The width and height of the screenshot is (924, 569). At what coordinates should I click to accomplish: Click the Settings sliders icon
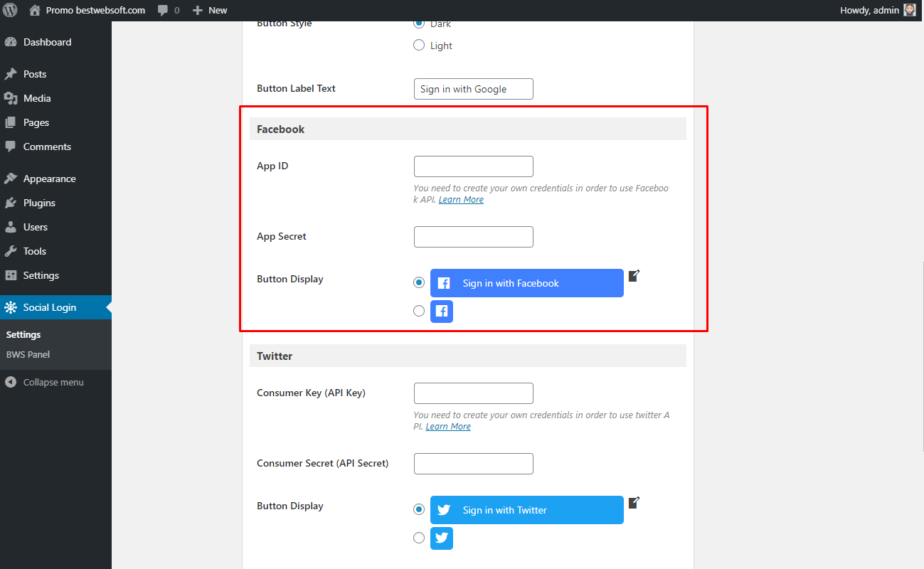pyautogui.click(x=11, y=275)
